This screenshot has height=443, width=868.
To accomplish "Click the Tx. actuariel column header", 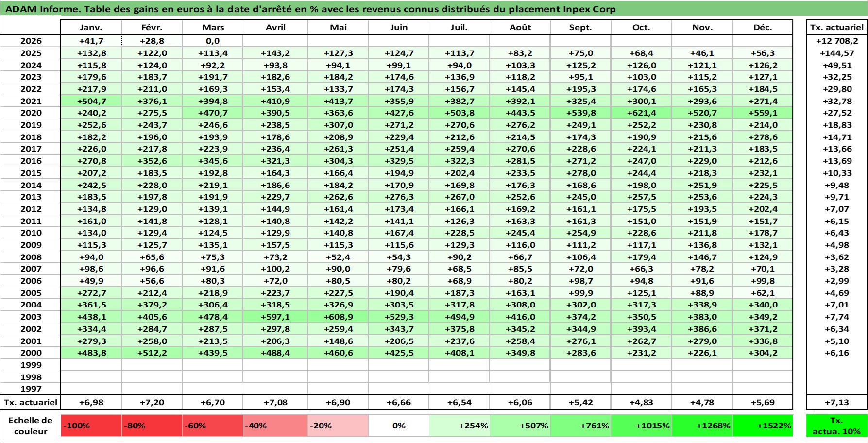I will pos(837,27).
